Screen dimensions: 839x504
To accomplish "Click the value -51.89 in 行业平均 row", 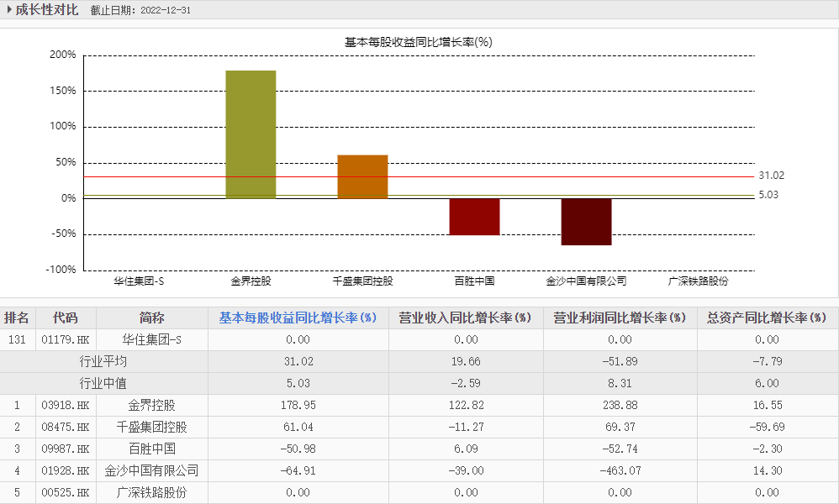I will (x=620, y=362).
